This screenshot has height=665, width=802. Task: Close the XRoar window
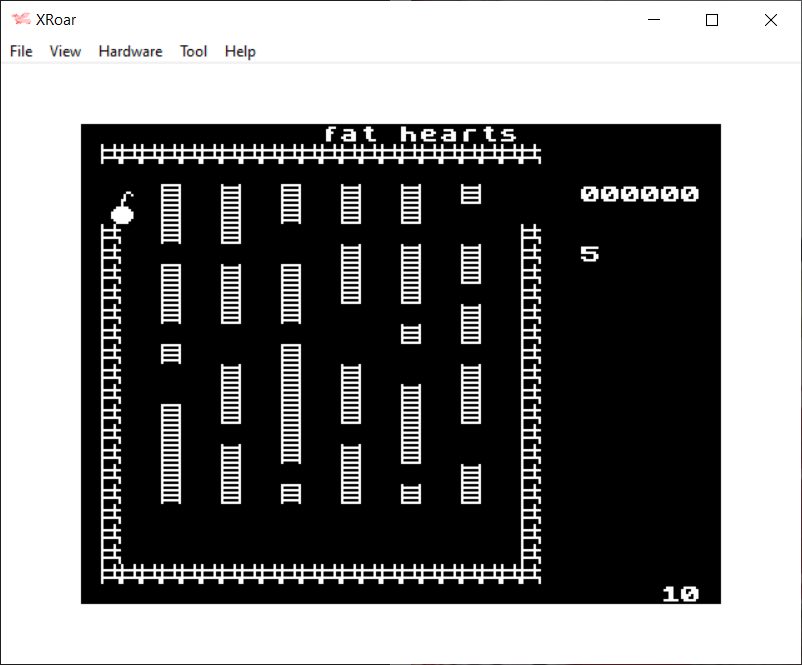(770, 20)
